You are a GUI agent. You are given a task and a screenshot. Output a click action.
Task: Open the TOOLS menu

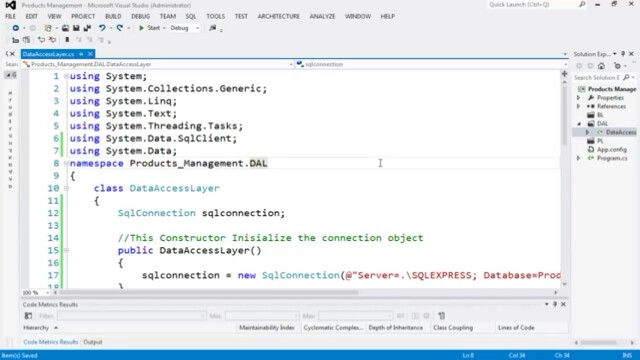[x=216, y=16]
